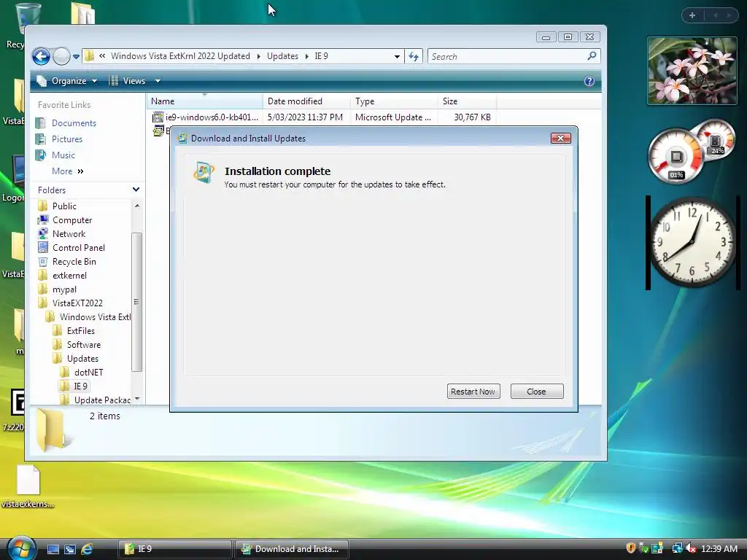Click the taskbar clock showing 12:39 AM
Screen dimensions: 747x560
[719, 549]
